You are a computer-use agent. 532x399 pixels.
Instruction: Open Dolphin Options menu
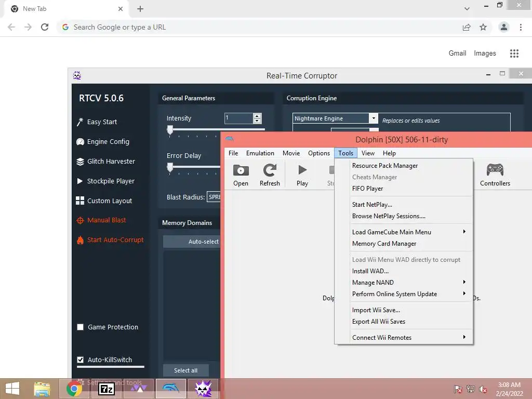[319, 153]
